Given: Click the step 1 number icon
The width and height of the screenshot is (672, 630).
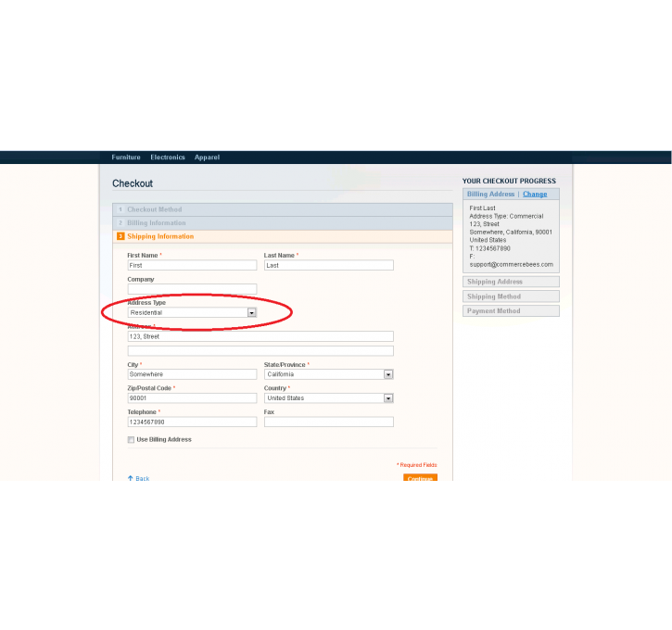Looking at the screenshot, I should point(120,209).
